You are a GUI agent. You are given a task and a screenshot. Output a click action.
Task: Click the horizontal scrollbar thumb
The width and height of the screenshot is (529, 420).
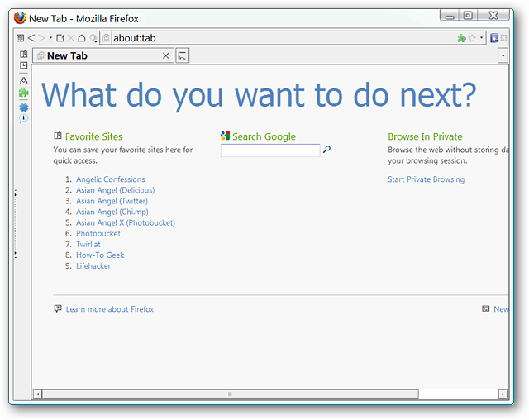[230, 394]
